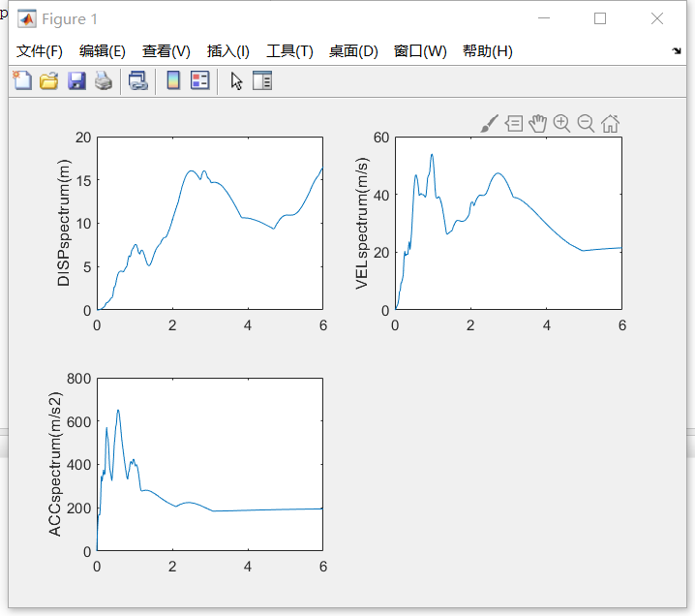Activate the Pan hand tool
Screen dimensions: 695x616
(537, 123)
